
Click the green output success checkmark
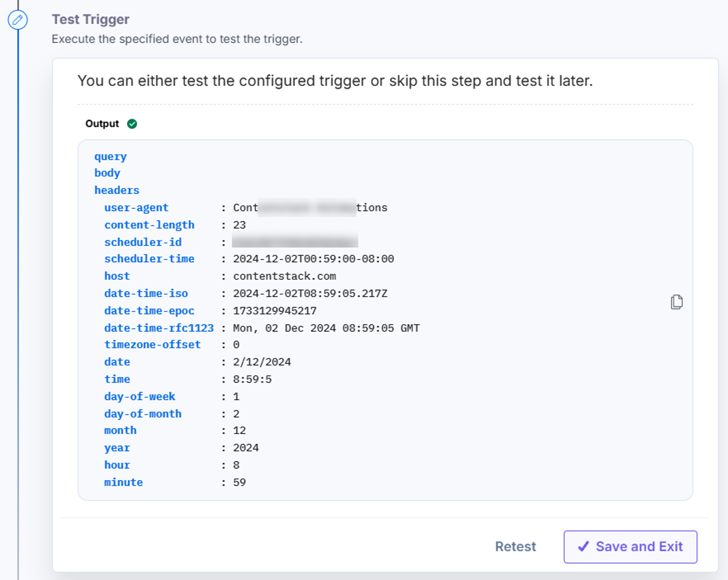pyautogui.click(x=132, y=124)
